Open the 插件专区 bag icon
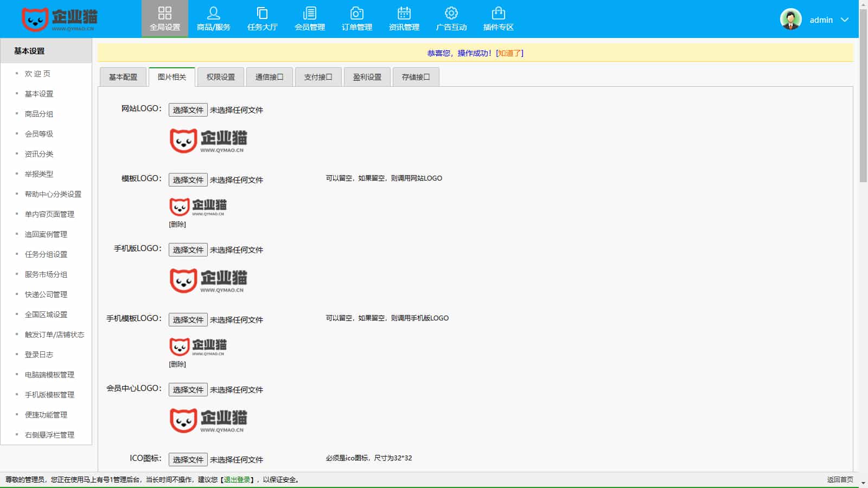 point(498,13)
